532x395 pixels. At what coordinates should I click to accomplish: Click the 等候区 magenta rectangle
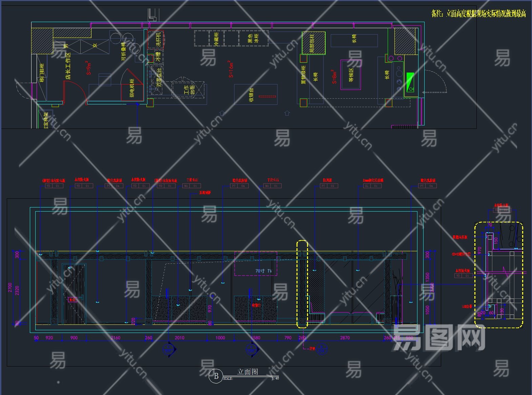click(x=351, y=75)
